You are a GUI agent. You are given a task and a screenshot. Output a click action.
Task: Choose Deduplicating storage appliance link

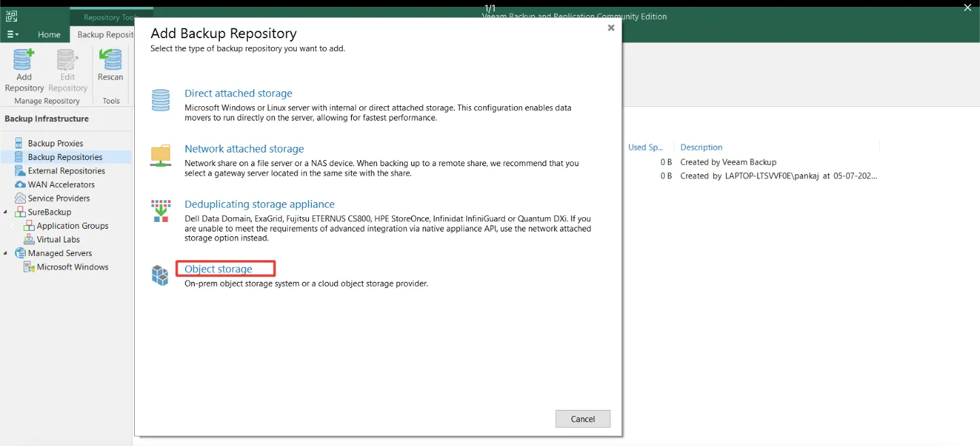pos(259,204)
